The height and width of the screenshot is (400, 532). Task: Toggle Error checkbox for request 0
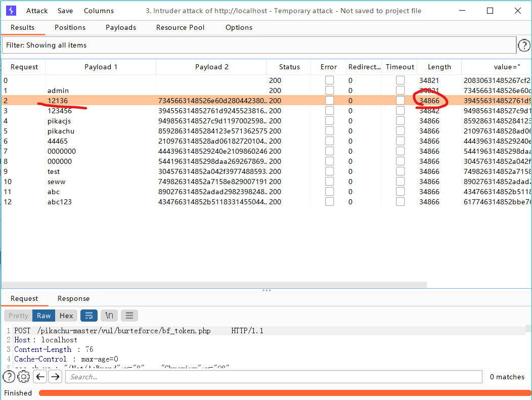[329, 80]
